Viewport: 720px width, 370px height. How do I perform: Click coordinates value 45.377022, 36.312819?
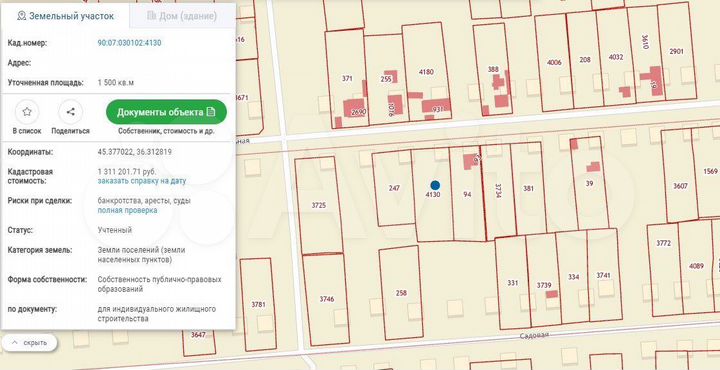pos(135,151)
